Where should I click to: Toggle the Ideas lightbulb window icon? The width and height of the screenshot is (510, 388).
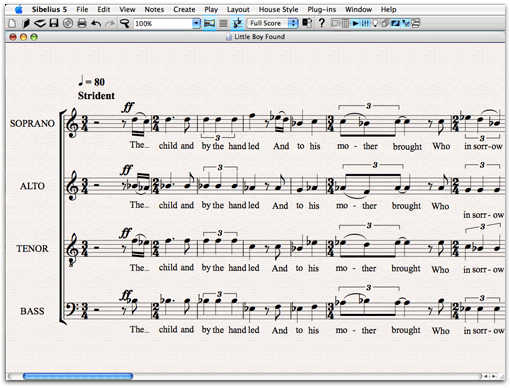(375, 24)
